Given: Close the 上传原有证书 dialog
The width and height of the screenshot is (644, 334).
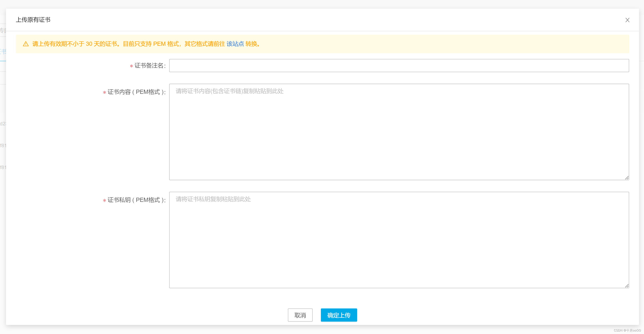Looking at the screenshot, I should [x=627, y=20].
